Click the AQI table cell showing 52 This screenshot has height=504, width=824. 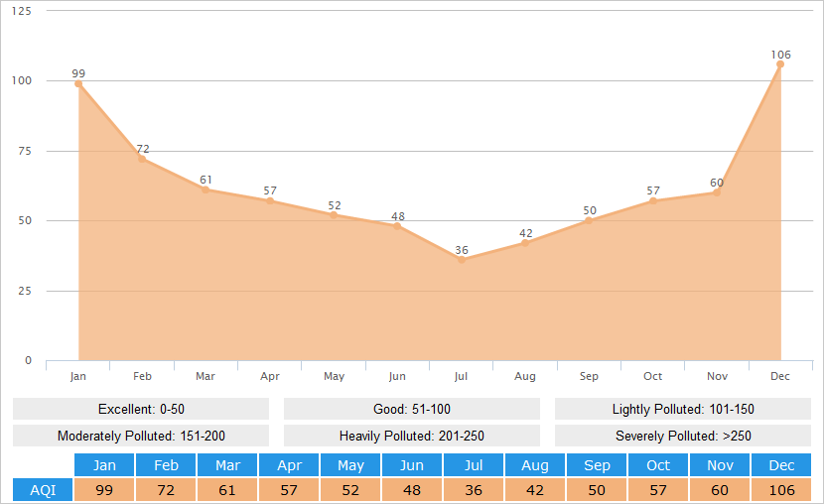(350, 490)
